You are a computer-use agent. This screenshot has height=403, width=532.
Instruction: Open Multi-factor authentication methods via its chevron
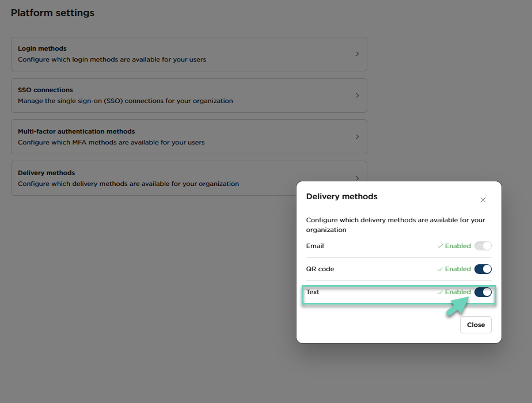[357, 137]
